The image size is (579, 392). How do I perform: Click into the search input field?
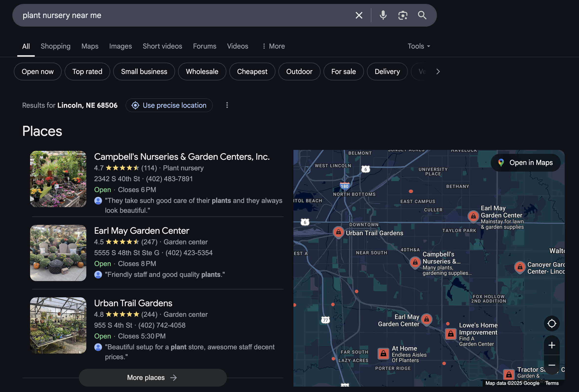tap(184, 16)
